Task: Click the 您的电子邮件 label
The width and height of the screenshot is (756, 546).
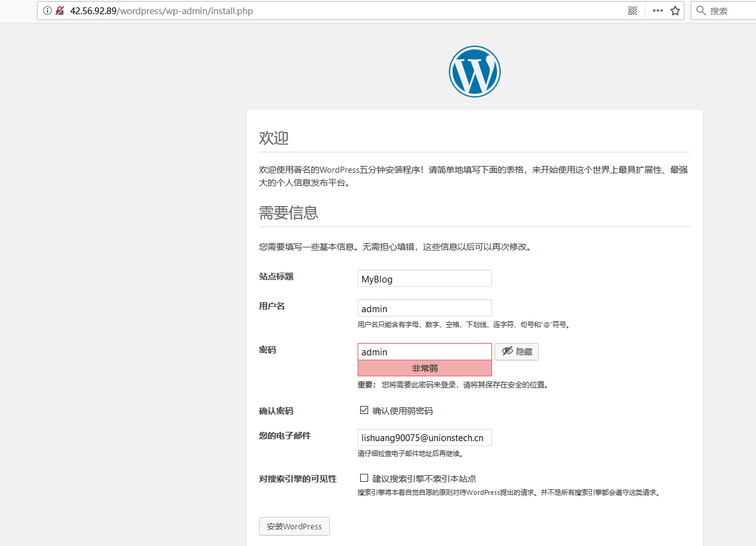Action: point(285,436)
